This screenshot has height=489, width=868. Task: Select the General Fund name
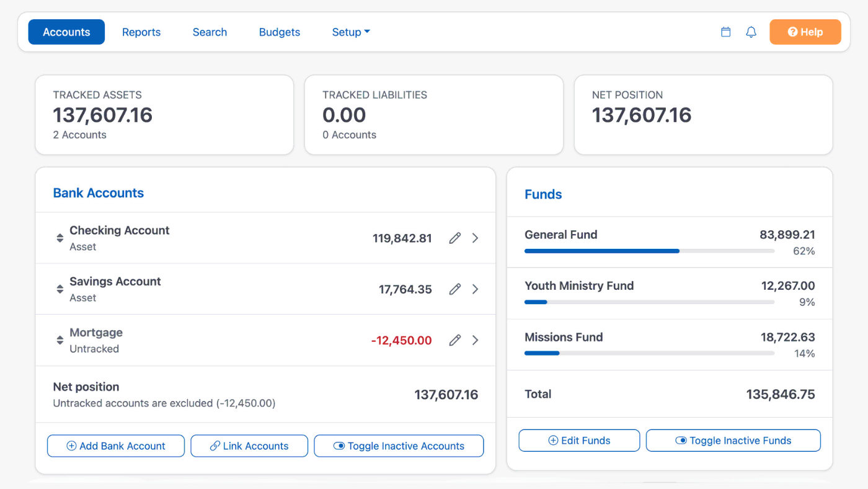tap(561, 235)
